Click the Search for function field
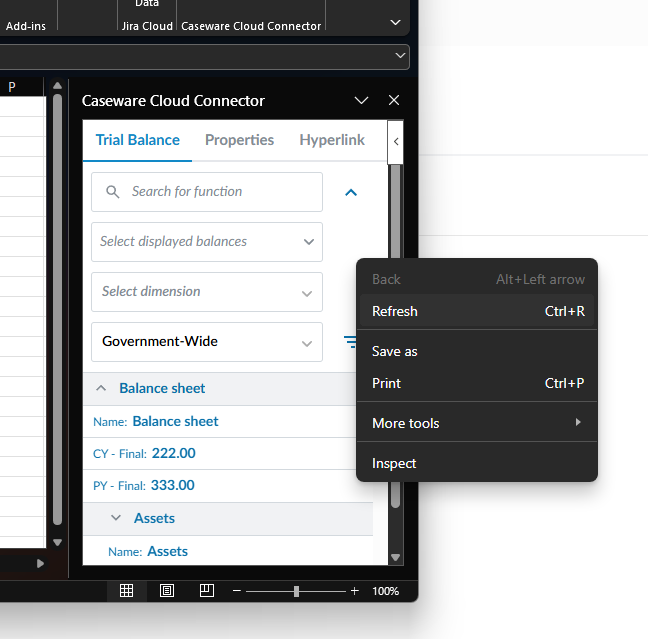 pos(207,192)
